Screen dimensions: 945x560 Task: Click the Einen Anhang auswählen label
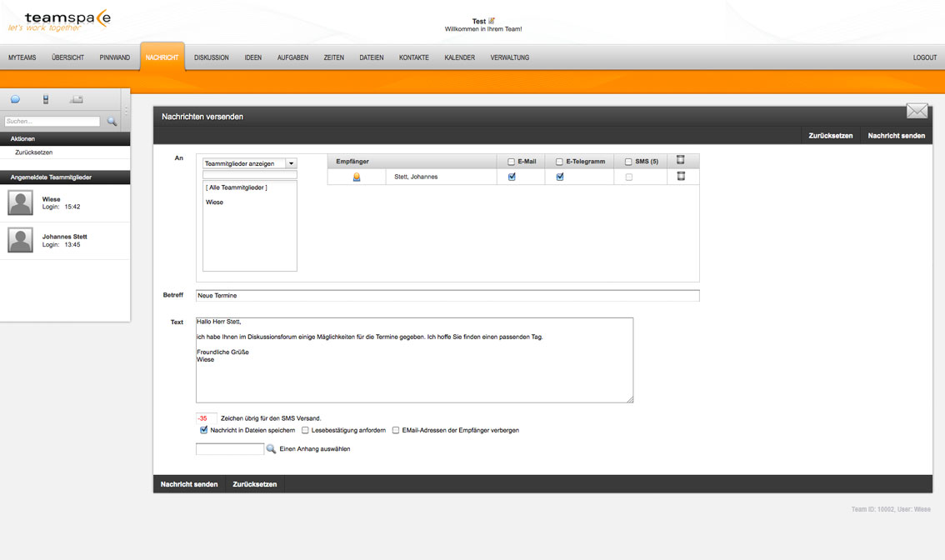(x=315, y=448)
